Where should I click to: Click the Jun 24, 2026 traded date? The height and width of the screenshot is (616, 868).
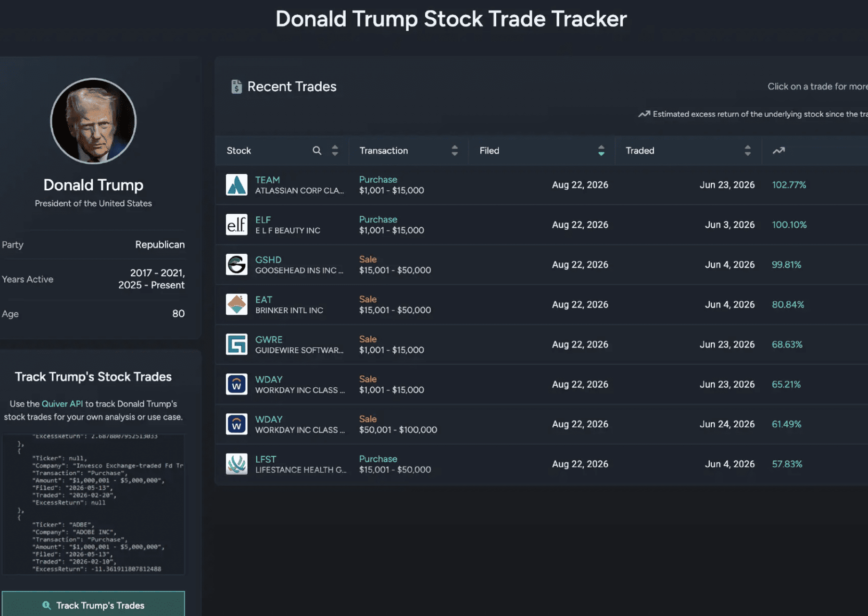[x=727, y=424]
